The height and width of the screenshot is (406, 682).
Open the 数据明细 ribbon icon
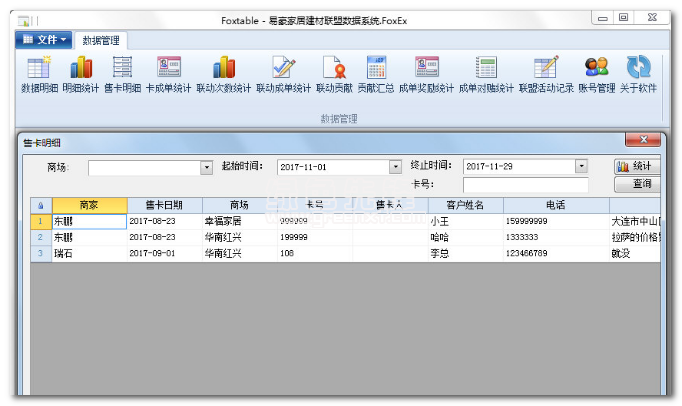38,69
